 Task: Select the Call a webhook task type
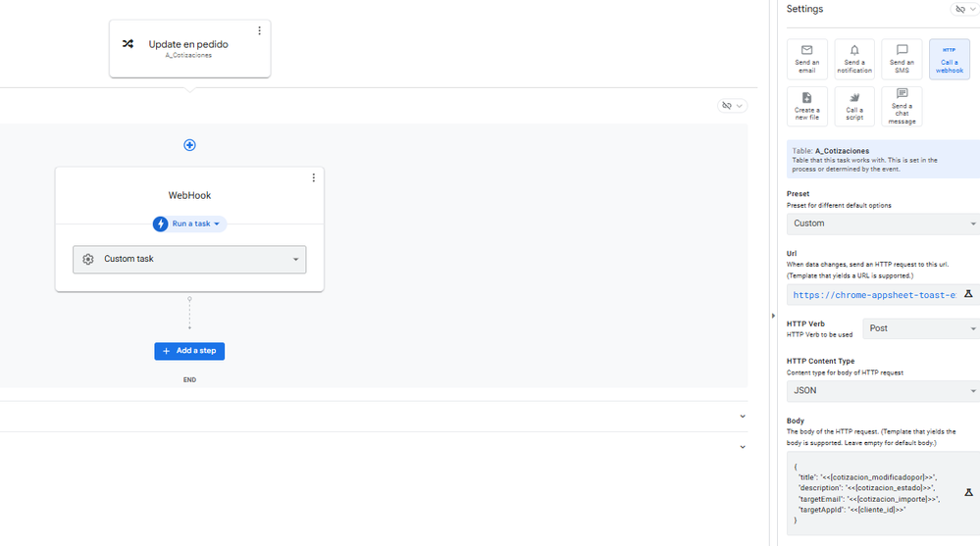(x=950, y=60)
